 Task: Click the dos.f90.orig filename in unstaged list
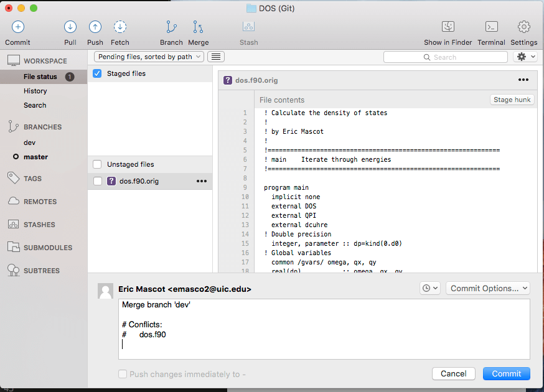[139, 181]
